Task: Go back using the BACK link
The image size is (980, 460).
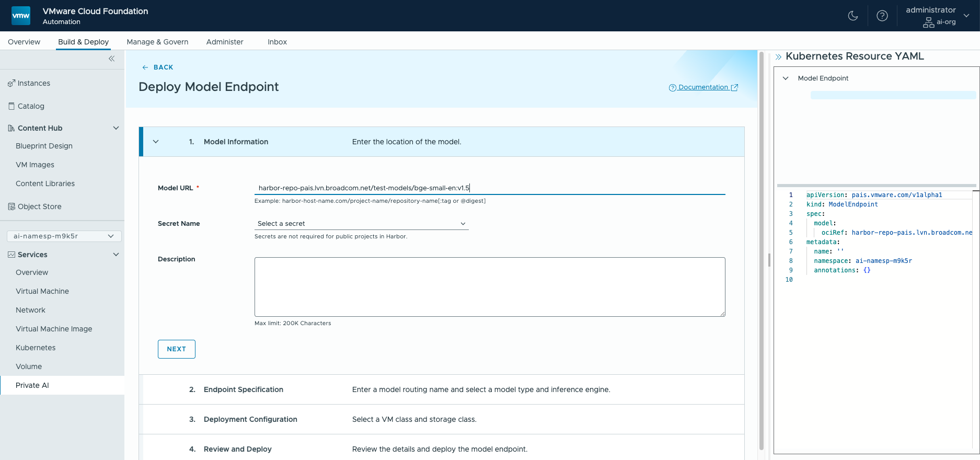Action: (158, 67)
